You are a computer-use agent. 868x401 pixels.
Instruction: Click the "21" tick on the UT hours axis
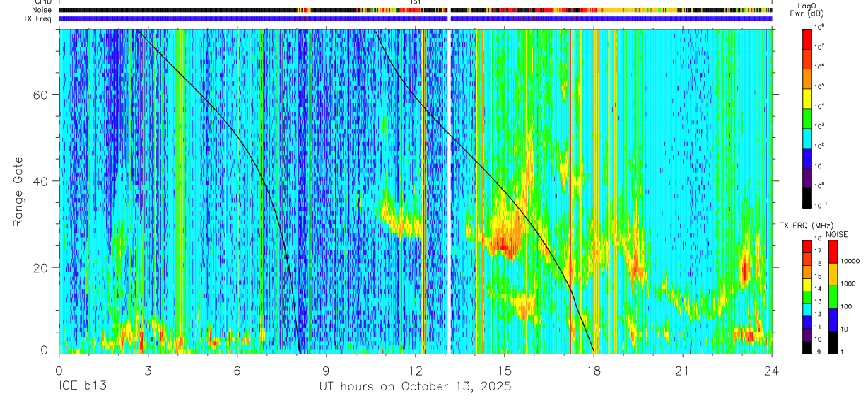[x=683, y=371]
